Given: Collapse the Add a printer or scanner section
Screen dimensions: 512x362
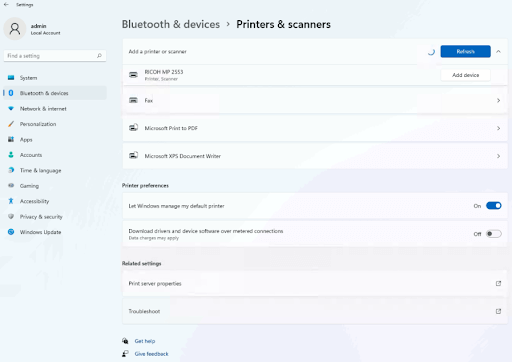Looking at the screenshot, I should (x=498, y=51).
